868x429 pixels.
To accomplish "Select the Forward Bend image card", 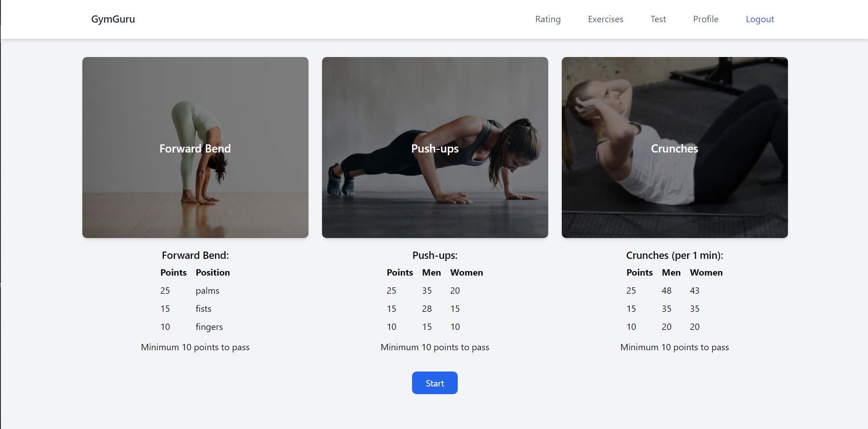I will tap(195, 148).
